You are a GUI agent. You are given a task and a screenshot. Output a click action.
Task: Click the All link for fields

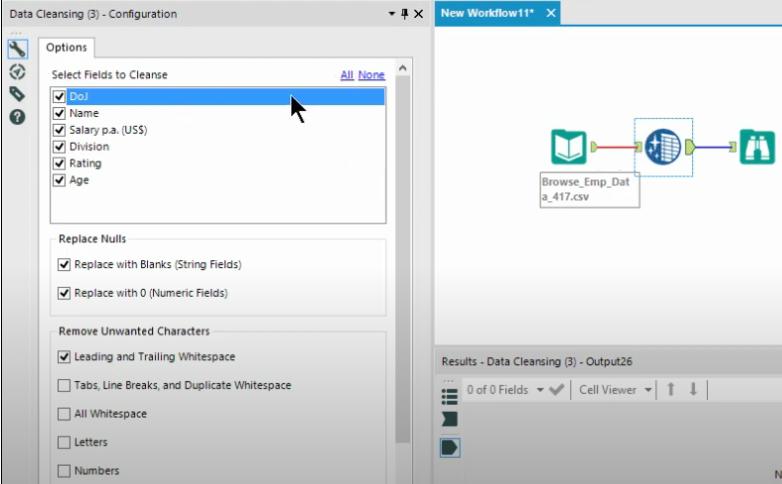347,75
